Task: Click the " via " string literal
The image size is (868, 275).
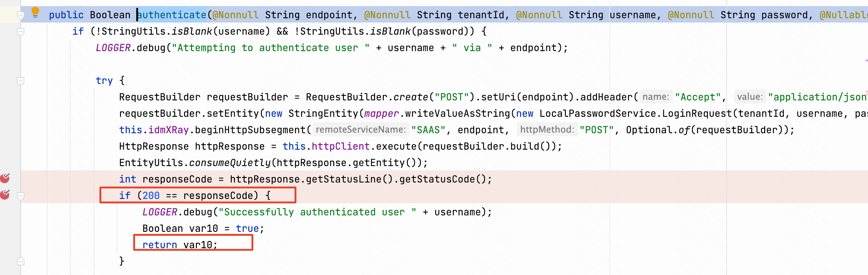Action: [472, 48]
